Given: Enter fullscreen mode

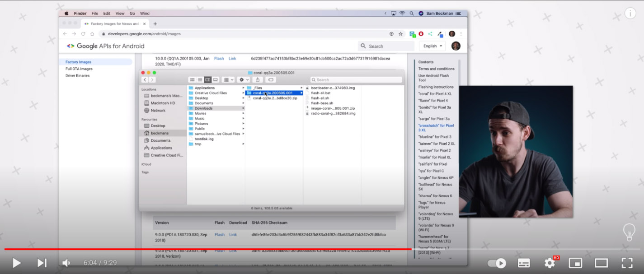Looking at the screenshot, I should pyautogui.click(x=627, y=263).
